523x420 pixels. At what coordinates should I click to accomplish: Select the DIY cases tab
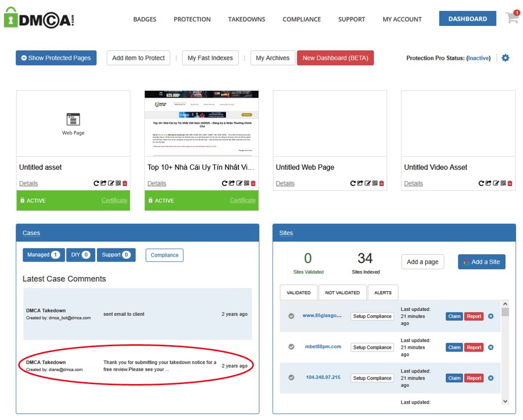pos(81,255)
